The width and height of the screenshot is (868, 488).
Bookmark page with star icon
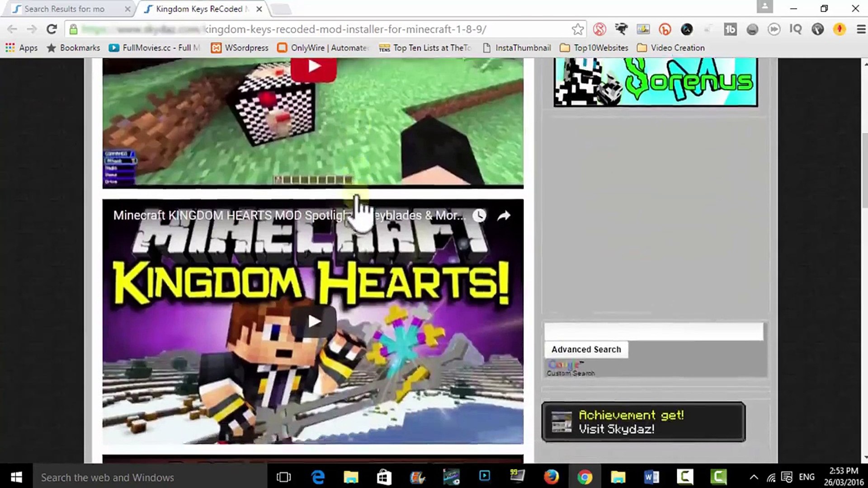(x=577, y=29)
